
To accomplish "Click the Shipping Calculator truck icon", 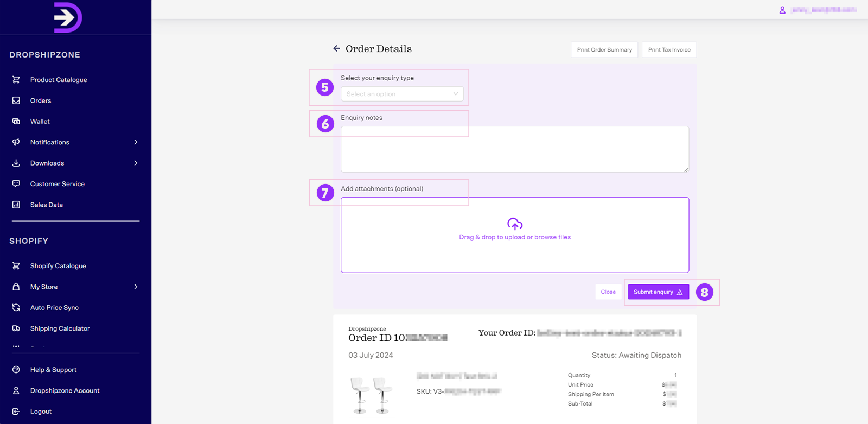I will click(16, 328).
